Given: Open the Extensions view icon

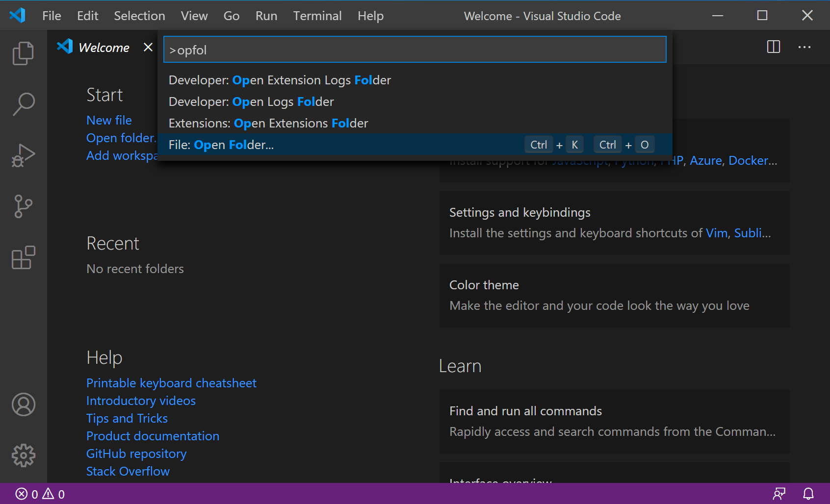Looking at the screenshot, I should [x=23, y=258].
